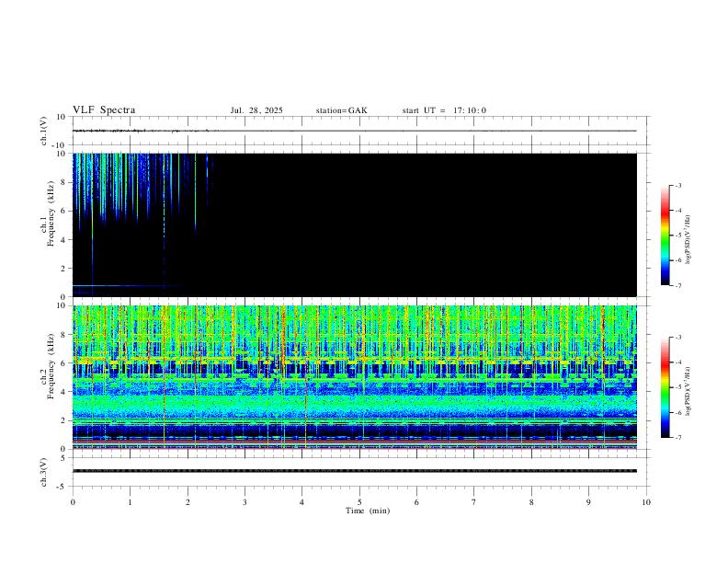Image resolution: width=728 pixels, height=563 pixels.
Task: Click the ch.1 spectrogram plot area
Action: coord(355,224)
